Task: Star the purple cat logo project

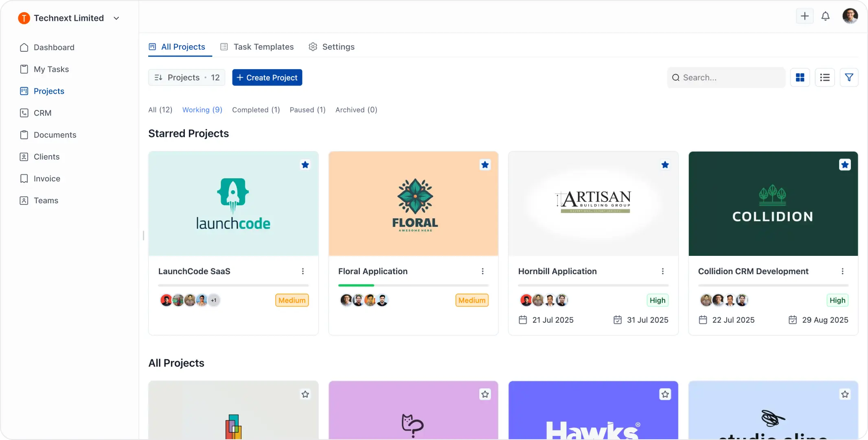Action: [x=485, y=394]
